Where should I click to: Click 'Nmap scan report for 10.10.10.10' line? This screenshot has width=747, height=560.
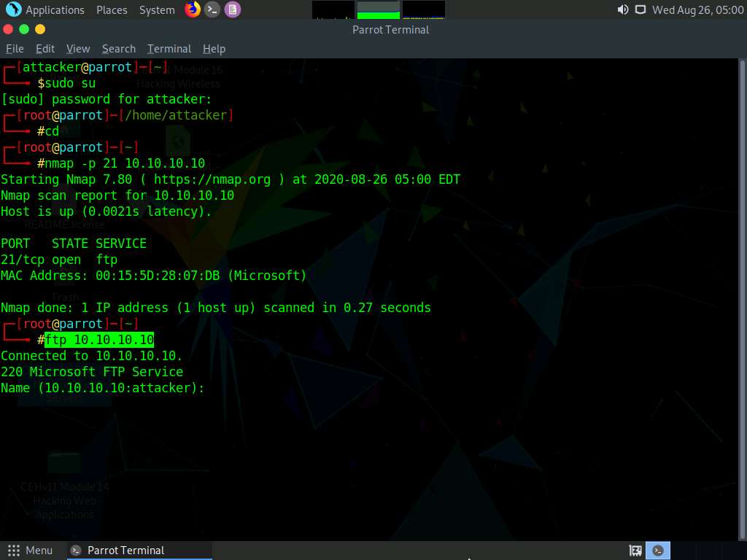click(x=117, y=195)
